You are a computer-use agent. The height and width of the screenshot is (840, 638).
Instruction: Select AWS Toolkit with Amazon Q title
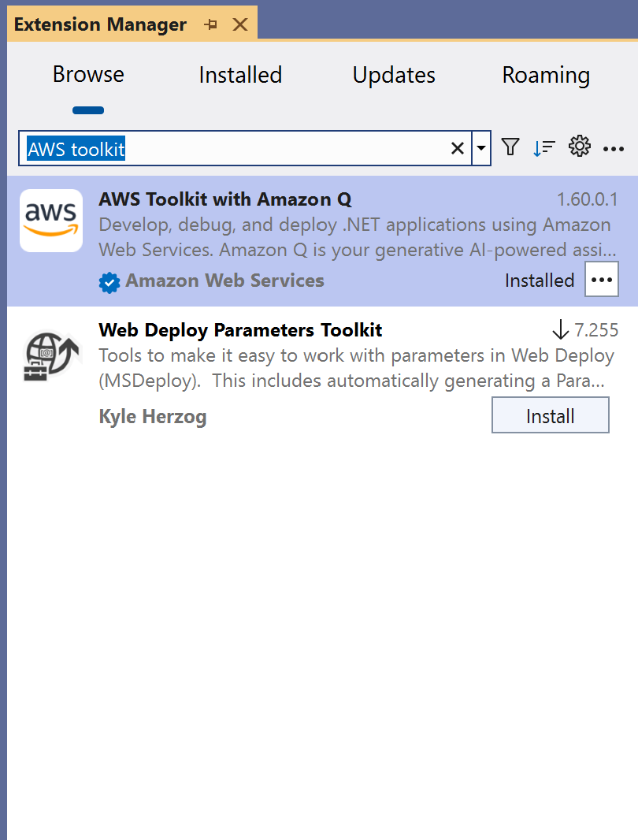click(225, 199)
